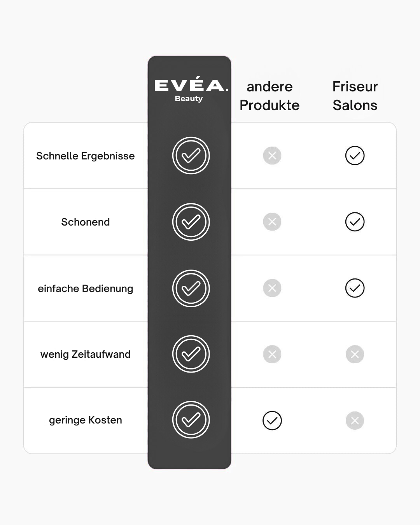The image size is (420, 525).
Task: Click Friseur Salons checkmark in Schonend row
Action: pyautogui.click(x=355, y=222)
